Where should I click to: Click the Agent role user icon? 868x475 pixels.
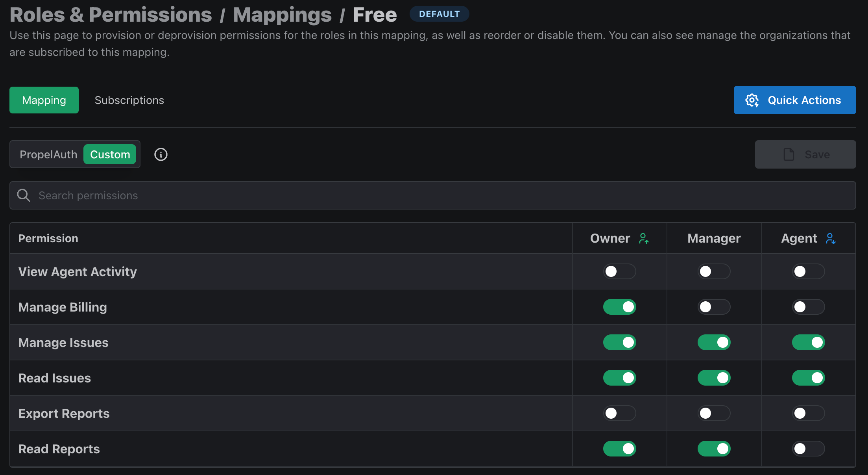click(831, 238)
